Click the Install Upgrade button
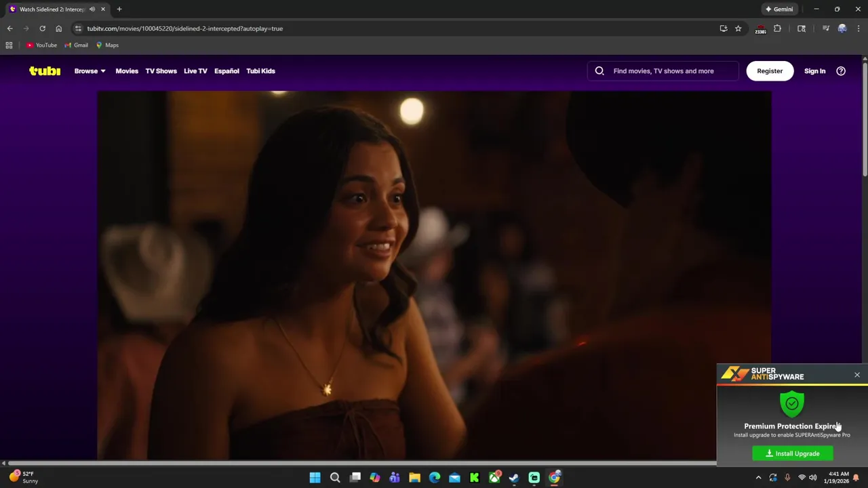 click(793, 453)
